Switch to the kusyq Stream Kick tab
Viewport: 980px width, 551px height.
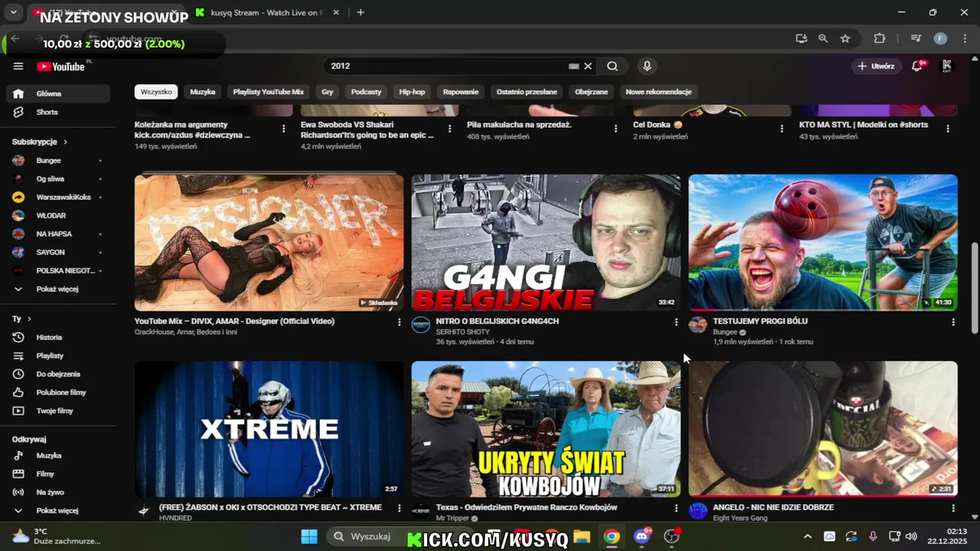tap(266, 12)
